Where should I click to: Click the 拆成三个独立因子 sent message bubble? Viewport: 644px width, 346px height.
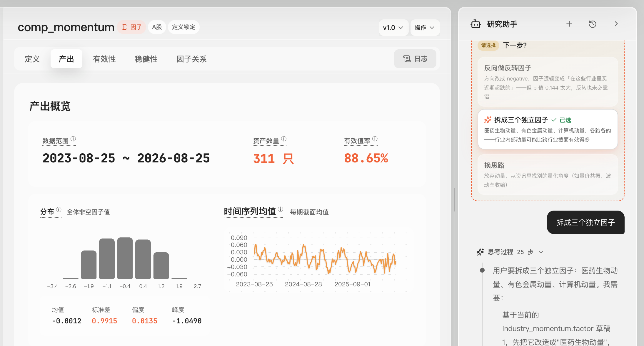pos(585,222)
